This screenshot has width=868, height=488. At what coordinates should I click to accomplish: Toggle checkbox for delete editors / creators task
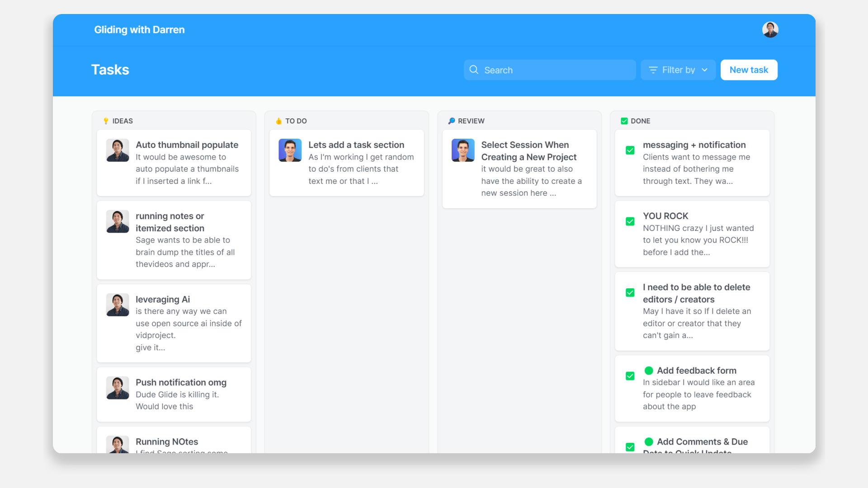tap(630, 293)
